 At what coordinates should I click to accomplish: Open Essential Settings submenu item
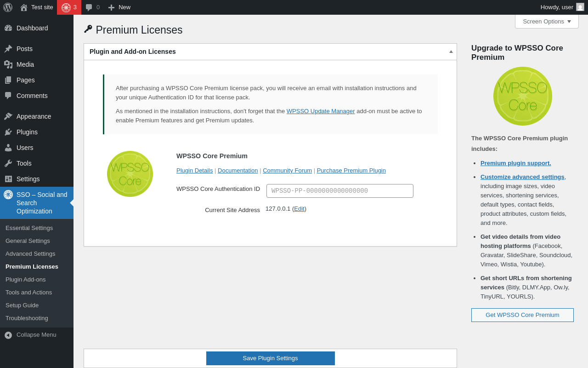29,228
